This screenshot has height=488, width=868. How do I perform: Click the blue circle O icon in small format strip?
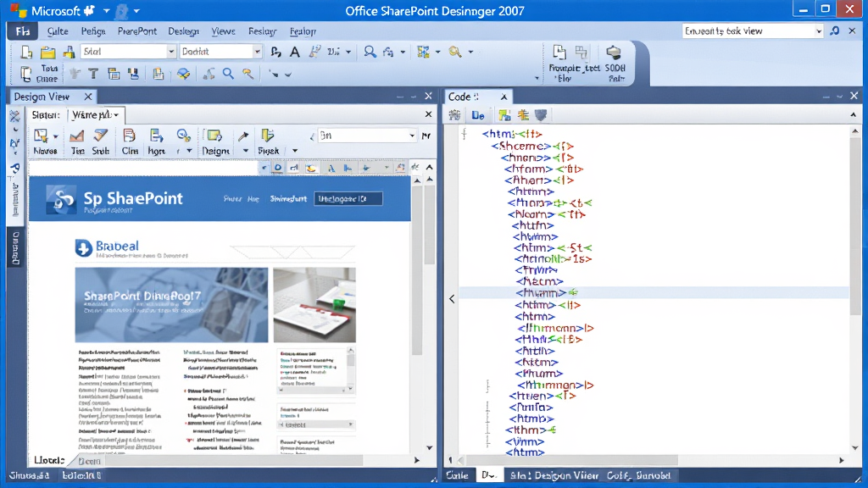(x=278, y=168)
